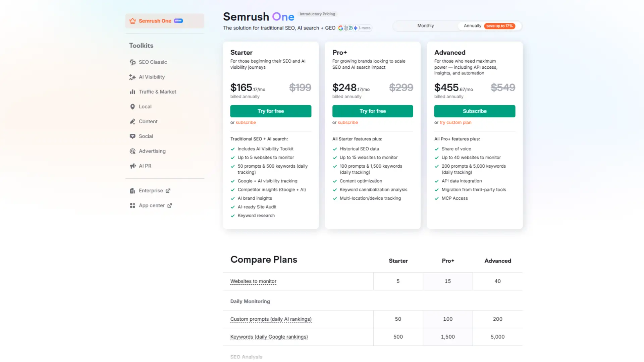644x362 pixels.
Task: Click the Social toolkit icon
Action: [133, 136]
